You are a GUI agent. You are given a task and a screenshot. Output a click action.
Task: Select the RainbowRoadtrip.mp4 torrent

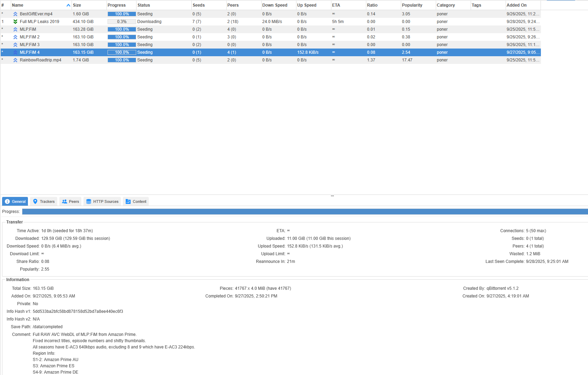coord(271,60)
